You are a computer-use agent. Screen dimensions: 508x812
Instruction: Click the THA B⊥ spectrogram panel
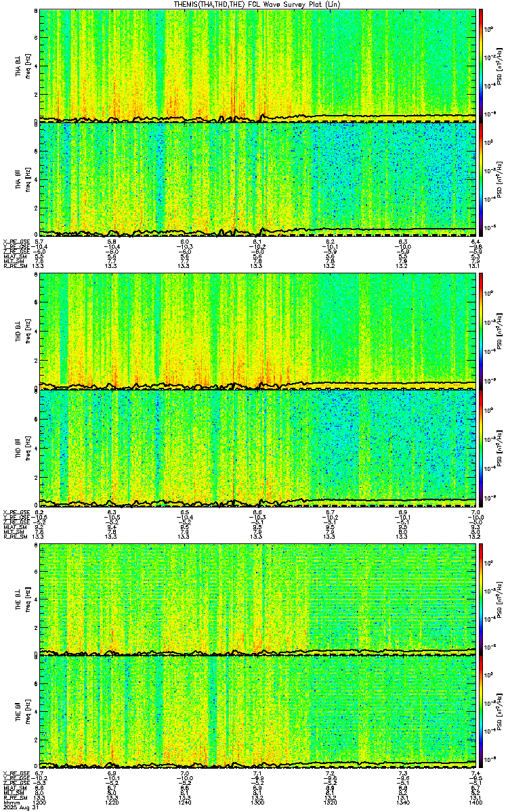click(x=257, y=66)
